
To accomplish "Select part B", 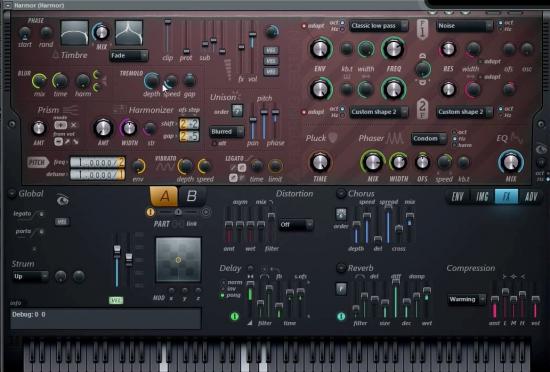I will (192, 196).
